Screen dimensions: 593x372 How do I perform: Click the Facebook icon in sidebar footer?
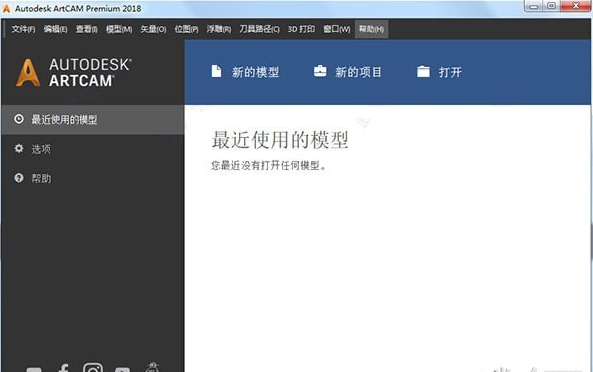pos(64,368)
